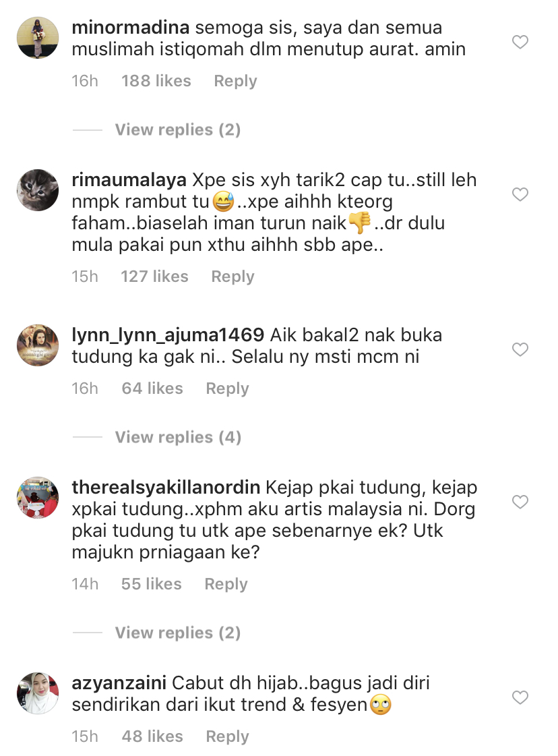Image resolution: width=558 pixels, height=756 pixels.
Task: Like lynn_lynn_ajuma1469's comment with the heart
Action: 520,349
